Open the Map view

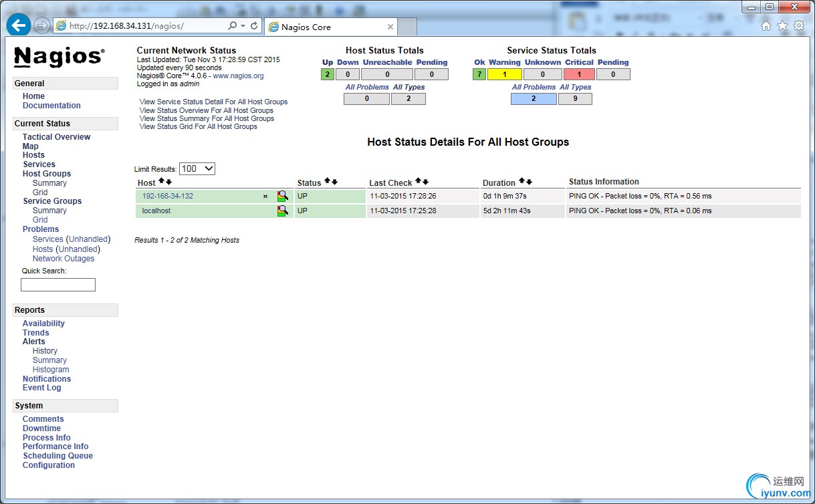(x=30, y=146)
